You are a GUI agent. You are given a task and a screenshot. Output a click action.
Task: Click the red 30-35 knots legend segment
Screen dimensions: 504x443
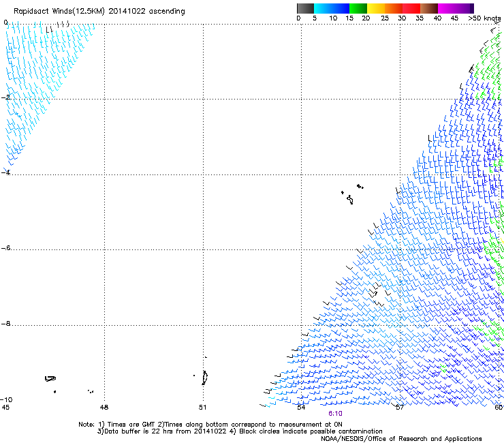(x=411, y=8)
